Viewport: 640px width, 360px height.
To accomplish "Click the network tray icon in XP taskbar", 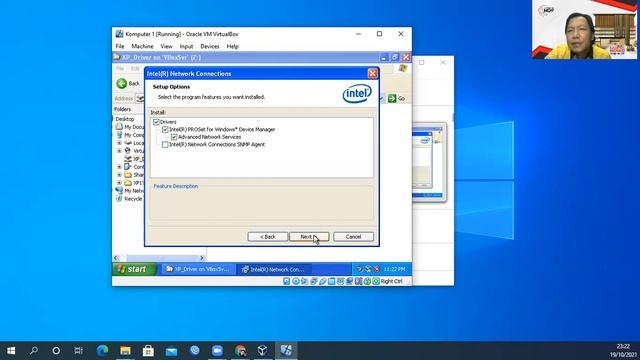I will coord(368,269).
